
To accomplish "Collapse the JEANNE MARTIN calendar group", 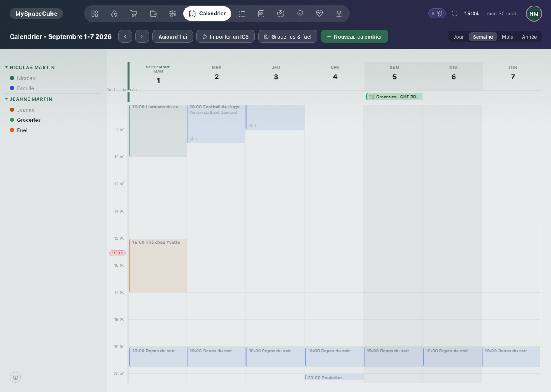I will pos(29,99).
